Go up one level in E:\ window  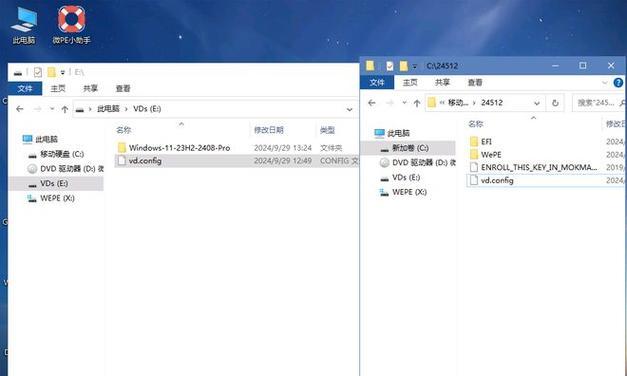point(64,109)
